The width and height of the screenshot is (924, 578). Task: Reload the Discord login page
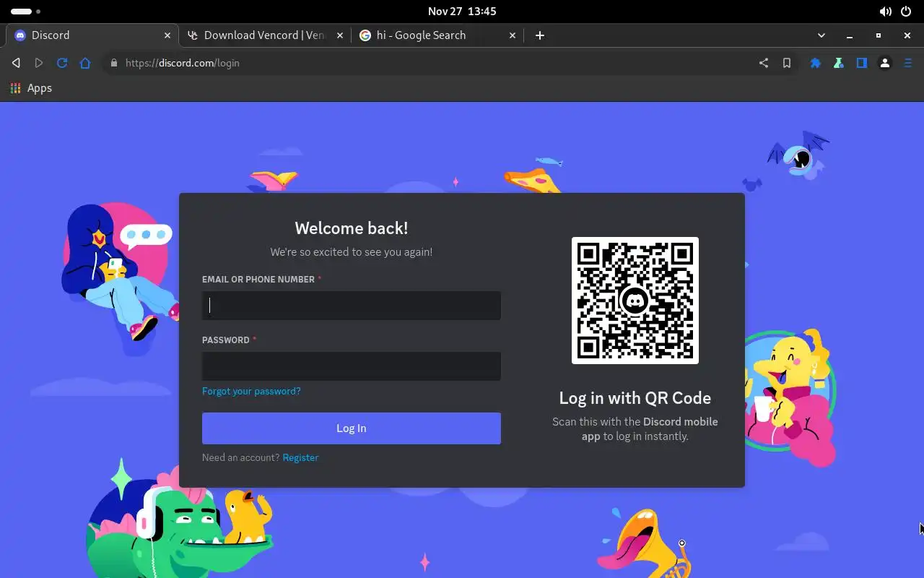tap(62, 63)
